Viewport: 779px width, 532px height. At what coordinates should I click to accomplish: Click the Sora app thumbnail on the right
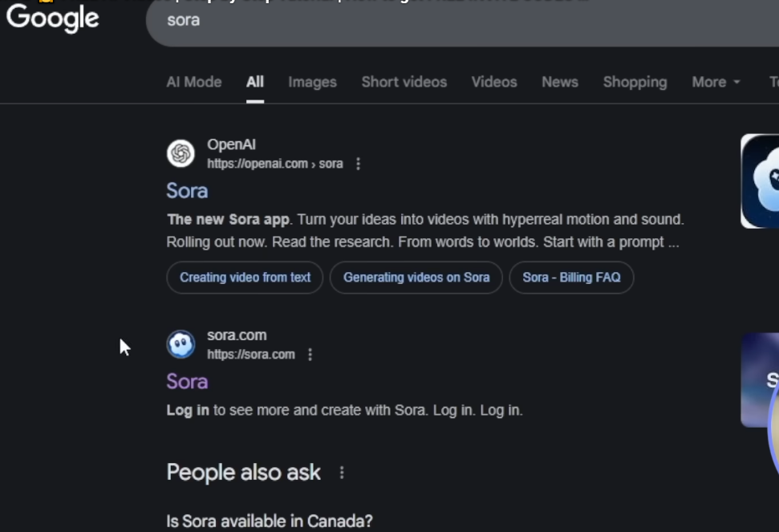761,181
